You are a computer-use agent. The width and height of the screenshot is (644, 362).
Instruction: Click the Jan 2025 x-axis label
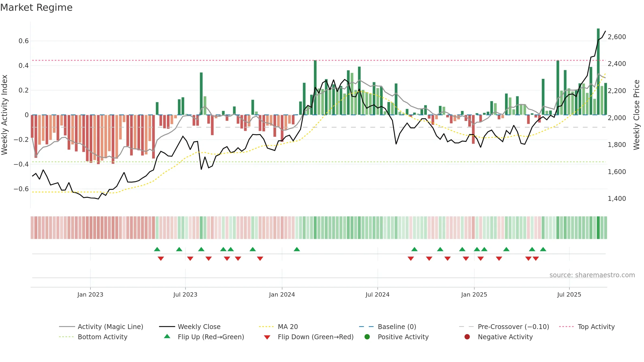coord(474,294)
